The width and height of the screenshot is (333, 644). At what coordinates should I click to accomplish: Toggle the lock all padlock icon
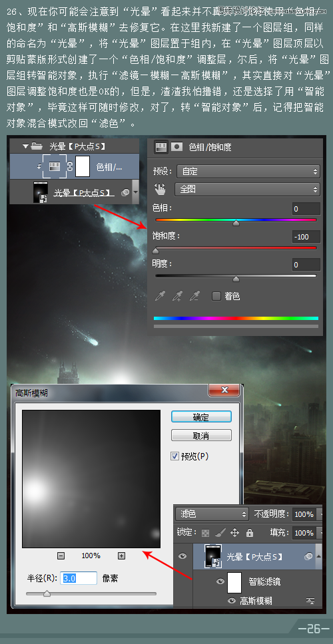[250, 533]
